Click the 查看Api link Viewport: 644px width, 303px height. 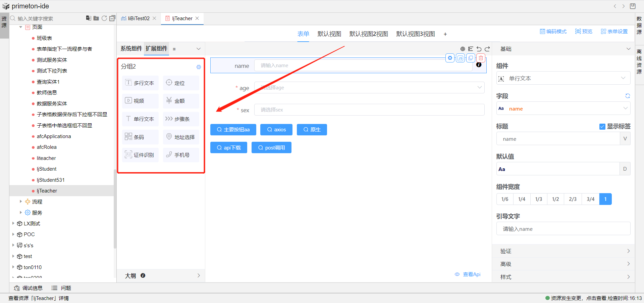coord(468,274)
